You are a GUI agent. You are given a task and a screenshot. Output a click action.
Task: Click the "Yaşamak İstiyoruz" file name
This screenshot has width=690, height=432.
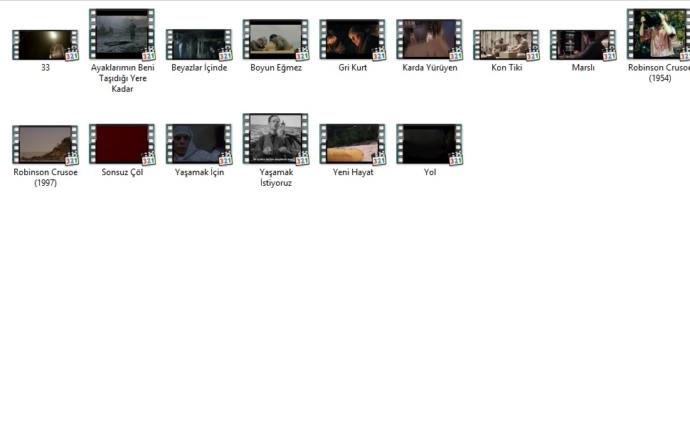[276, 178]
